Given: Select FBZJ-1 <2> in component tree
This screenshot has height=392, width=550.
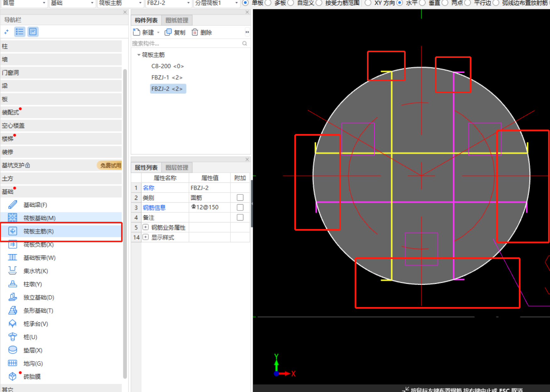Looking at the screenshot, I should click(x=167, y=77).
